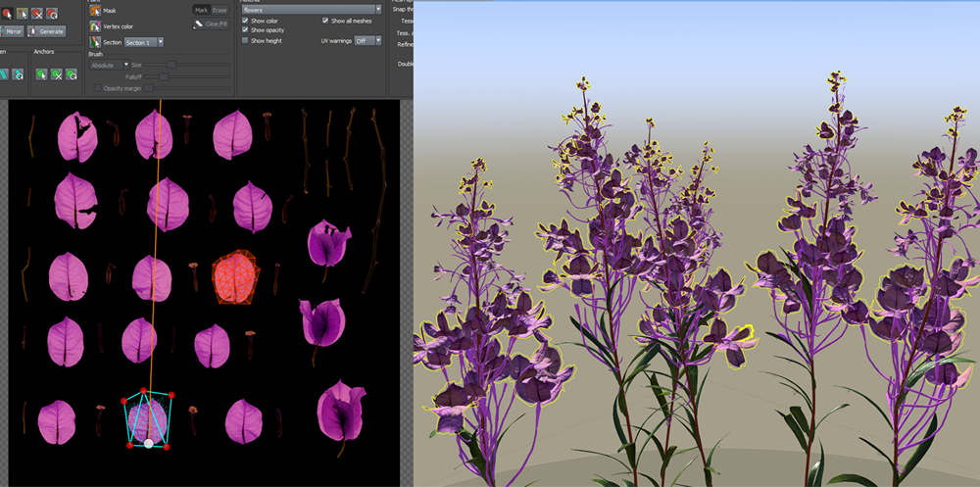Click the red vertex delete icon with X
The width and height of the screenshot is (980, 487).
click(x=37, y=14)
